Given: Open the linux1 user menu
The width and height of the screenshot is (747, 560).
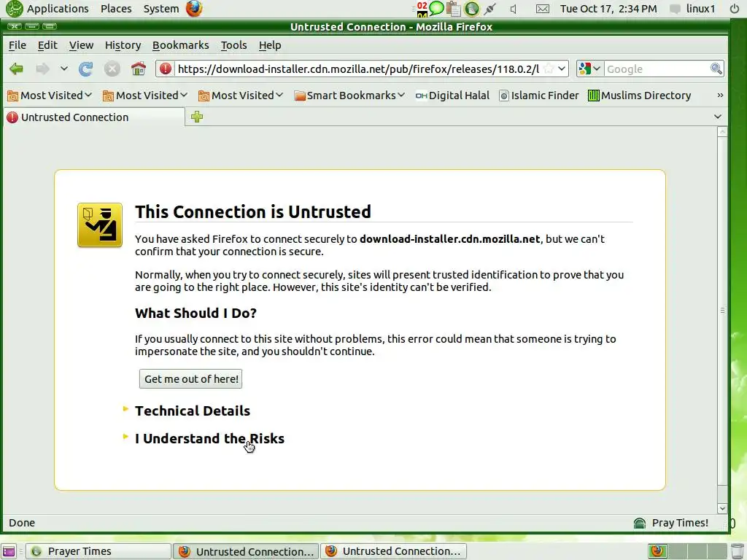Looking at the screenshot, I should point(692,9).
